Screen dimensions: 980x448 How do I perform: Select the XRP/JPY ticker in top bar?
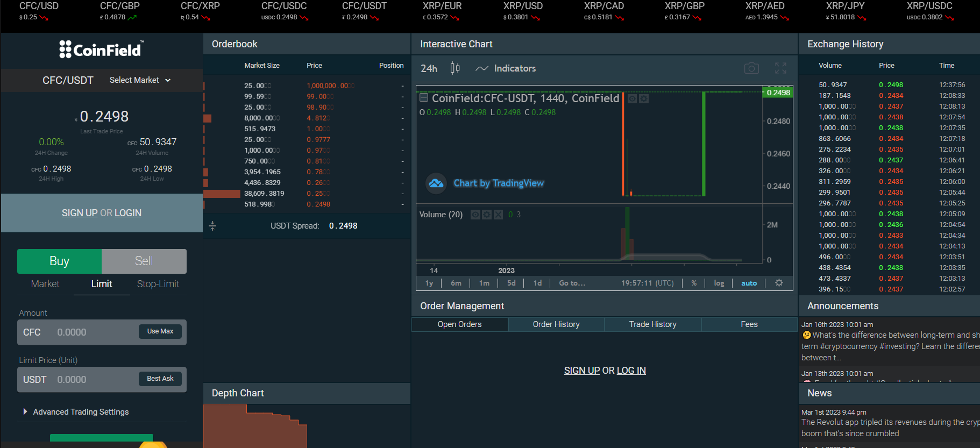tap(847, 11)
